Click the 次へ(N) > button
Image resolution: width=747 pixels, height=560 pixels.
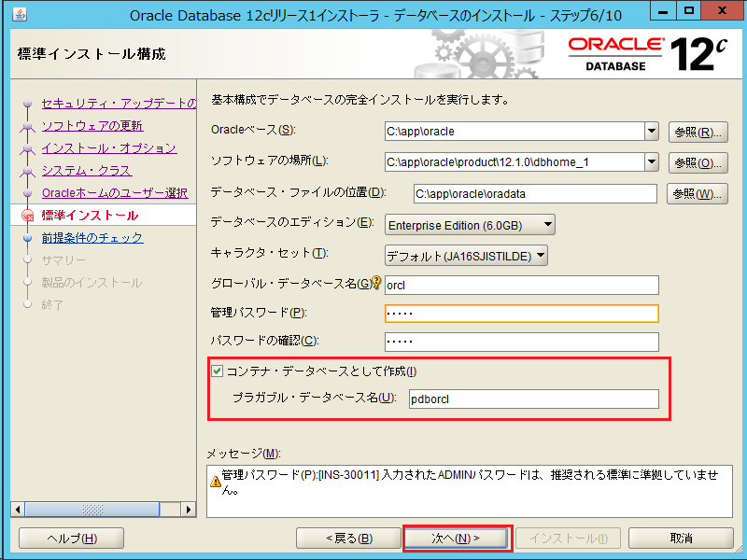(x=456, y=539)
